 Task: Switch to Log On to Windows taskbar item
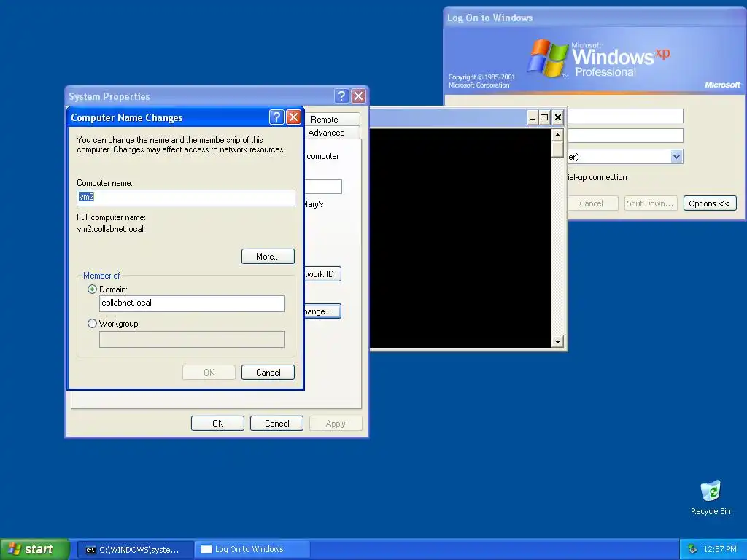(x=252, y=550)
